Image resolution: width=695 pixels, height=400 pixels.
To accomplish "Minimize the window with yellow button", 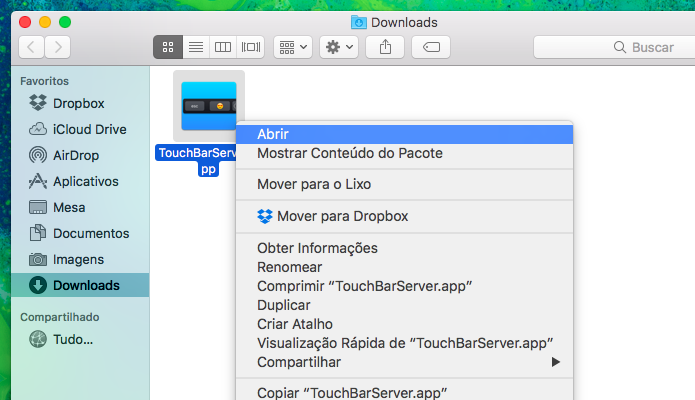I will [x=45, y=22].
